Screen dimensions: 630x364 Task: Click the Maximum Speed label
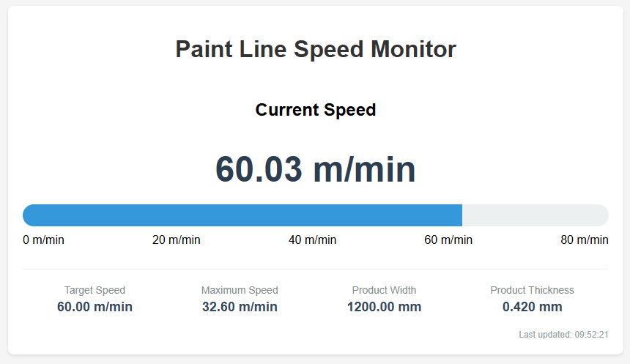240,290
